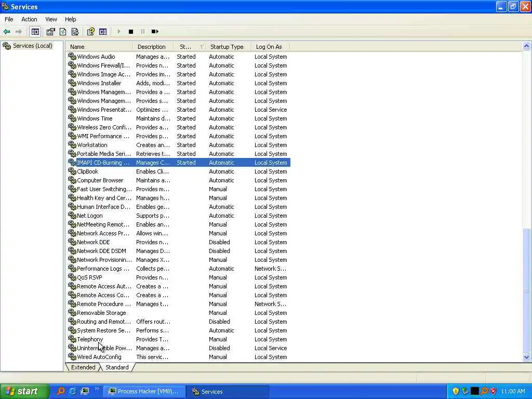532x399 pixels.
Task: Select Computer Browser service icon
Action: click(x=72, y=180)
